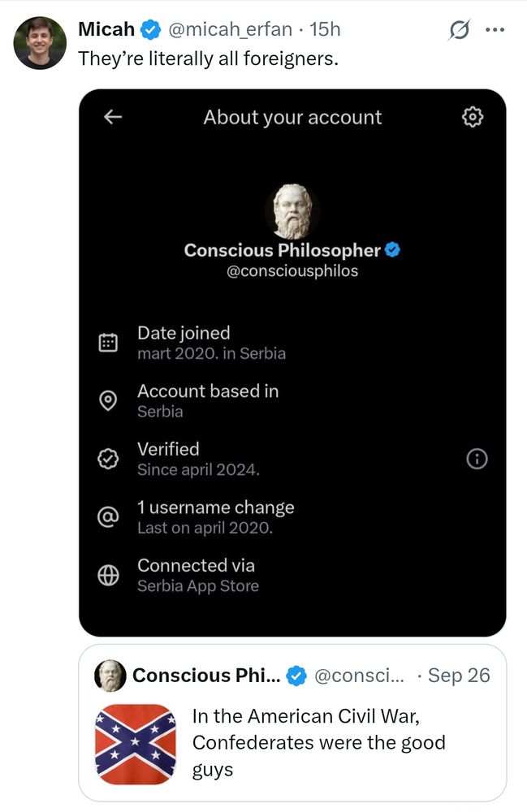This screenshot has height=812, width=527.
Task: Open the three-dot more menu on Micah's post
Action: click(x=494, y=30)
